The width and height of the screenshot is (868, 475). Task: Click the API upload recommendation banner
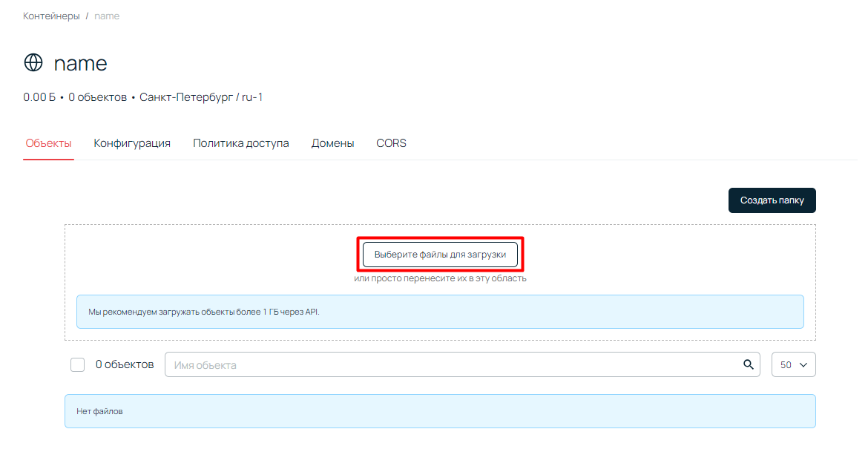pos(440,312)
